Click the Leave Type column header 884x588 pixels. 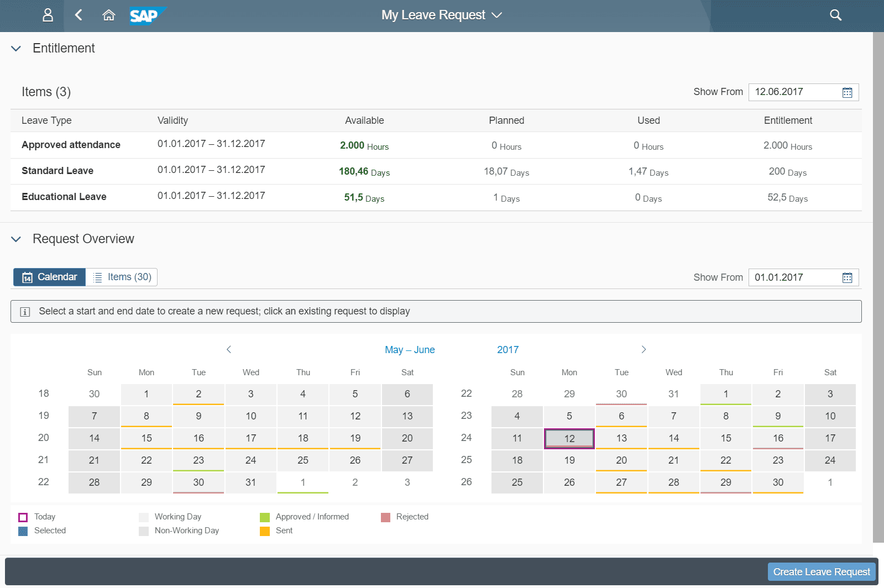[x=46, y=120]
